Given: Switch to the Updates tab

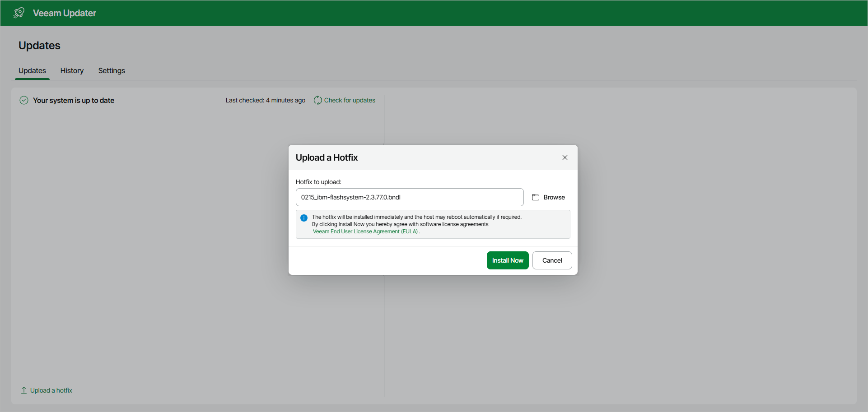Looking at the screenshot, I should pyautogui.click(x=32, y=70).
